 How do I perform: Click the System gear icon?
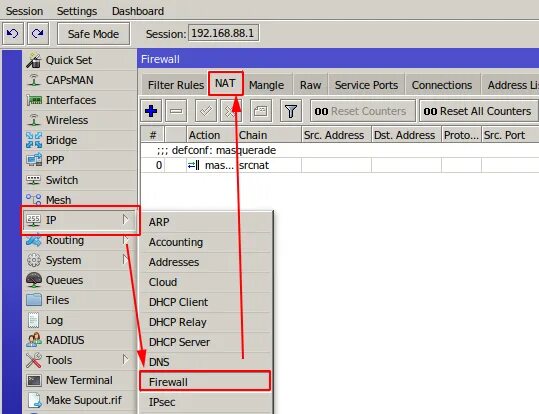pos(34,260)
